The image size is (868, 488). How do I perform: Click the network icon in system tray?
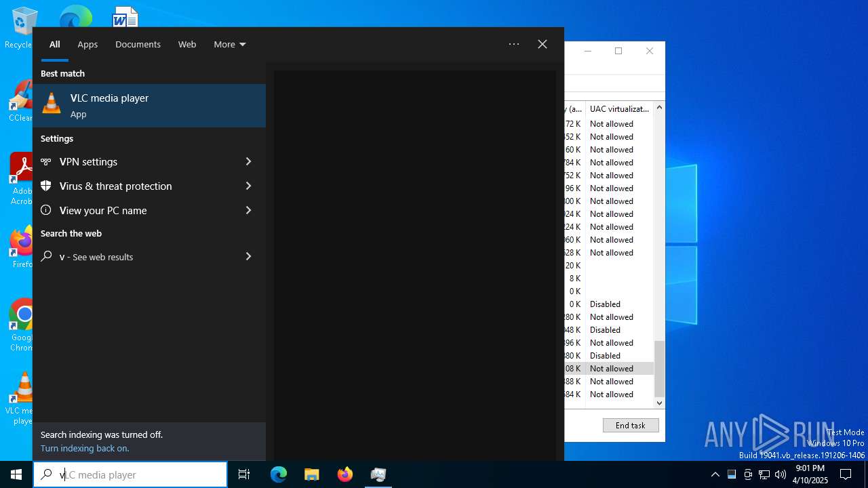[764, 474]
